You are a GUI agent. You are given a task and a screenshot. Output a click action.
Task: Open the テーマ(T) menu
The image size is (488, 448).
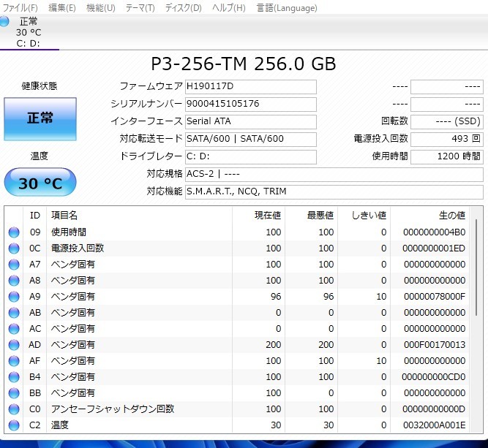140,8
